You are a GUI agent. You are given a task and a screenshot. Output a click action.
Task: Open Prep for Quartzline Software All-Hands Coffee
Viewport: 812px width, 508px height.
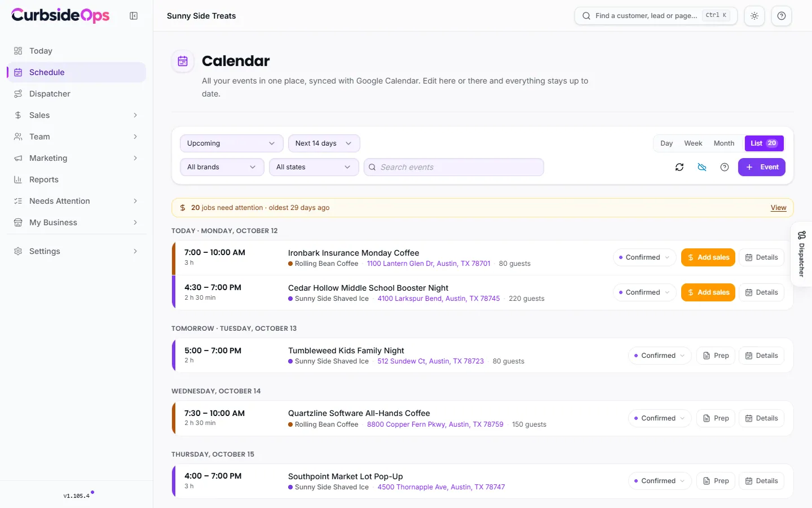pyautogui.click(x=716, y=418)
